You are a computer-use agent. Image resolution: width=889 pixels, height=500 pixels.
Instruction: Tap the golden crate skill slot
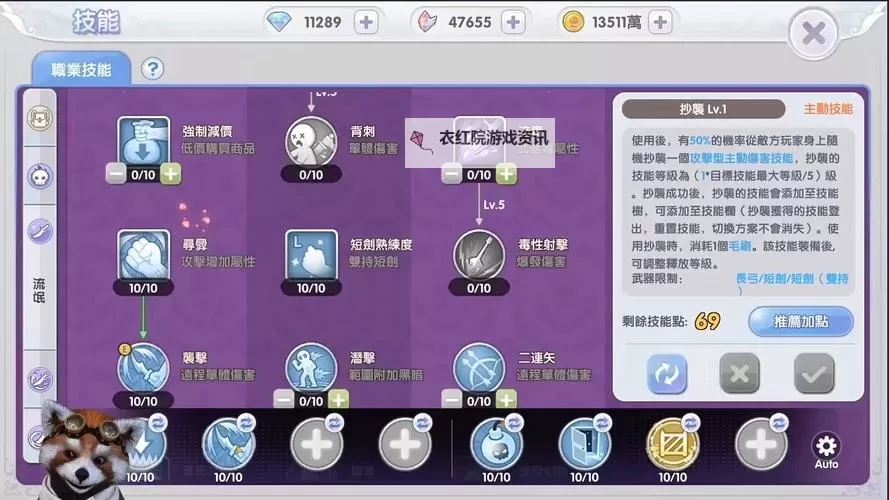pos(673,444)
